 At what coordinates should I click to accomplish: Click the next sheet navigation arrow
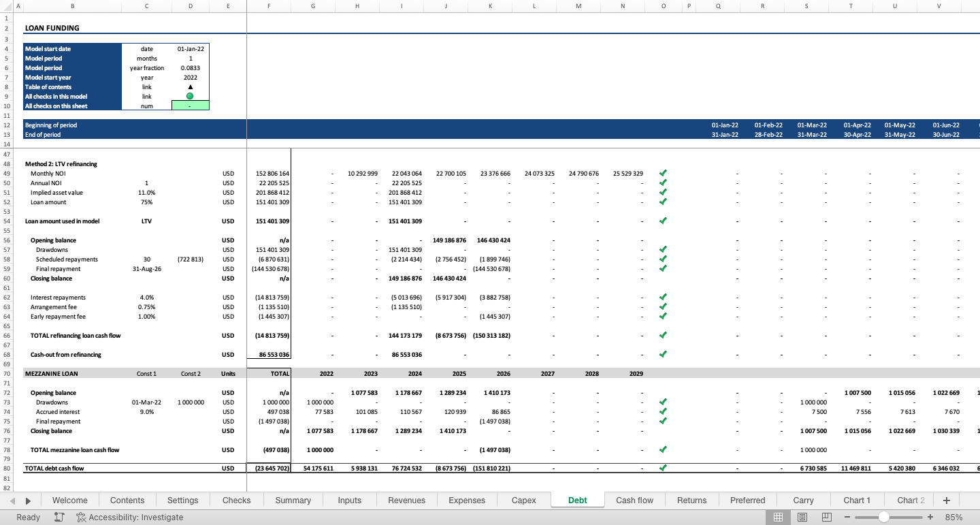click(28, 500)
